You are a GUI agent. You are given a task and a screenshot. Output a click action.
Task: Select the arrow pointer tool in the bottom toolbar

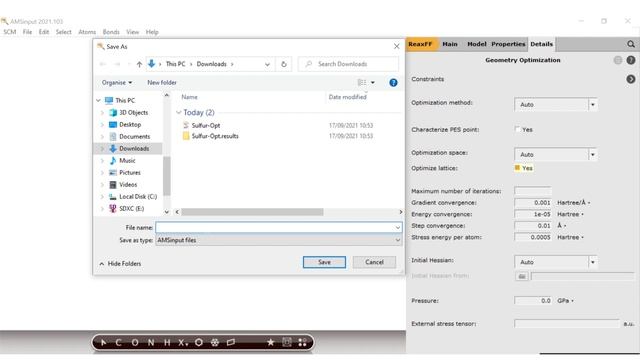(103, 342)
